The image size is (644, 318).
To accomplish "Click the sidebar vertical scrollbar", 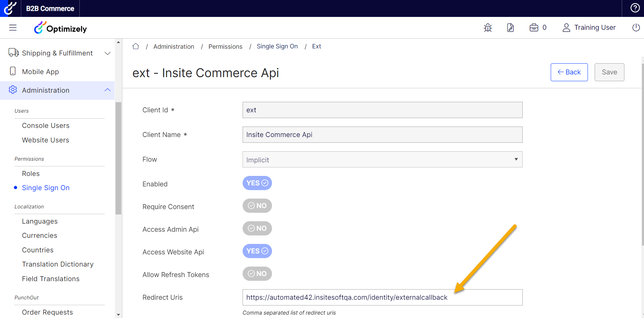I will (118, 158).
